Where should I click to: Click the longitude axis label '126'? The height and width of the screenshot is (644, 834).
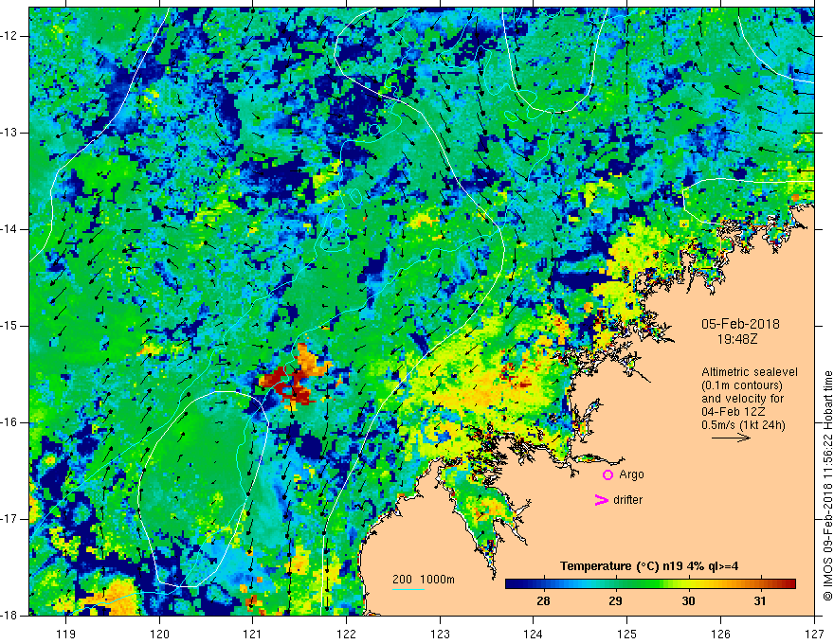[720, 634]
